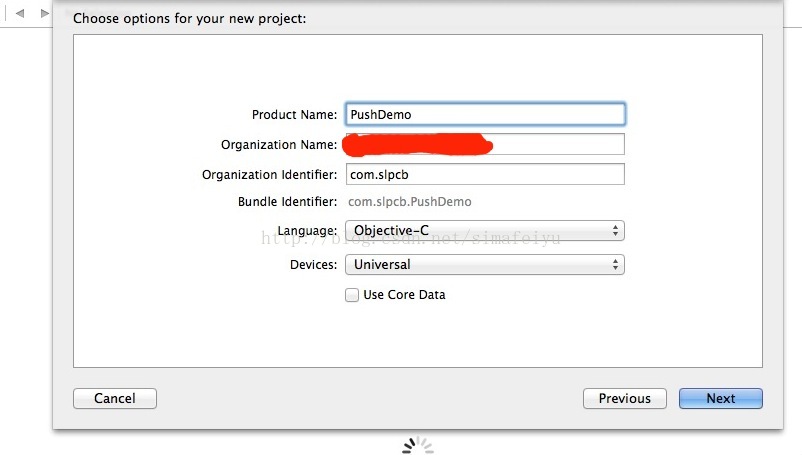Open the Devices dropdown showing Universal

[485, 264]
